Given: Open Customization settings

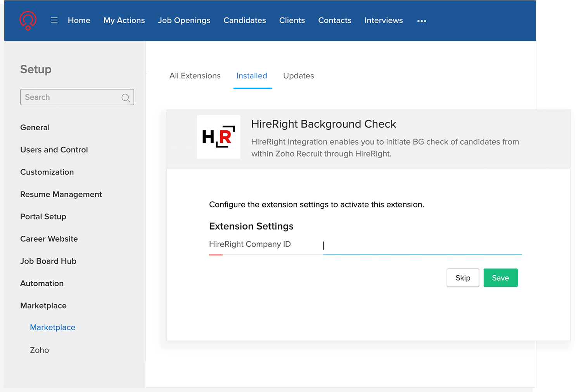Looking at the screenshot, I should 47,172.
